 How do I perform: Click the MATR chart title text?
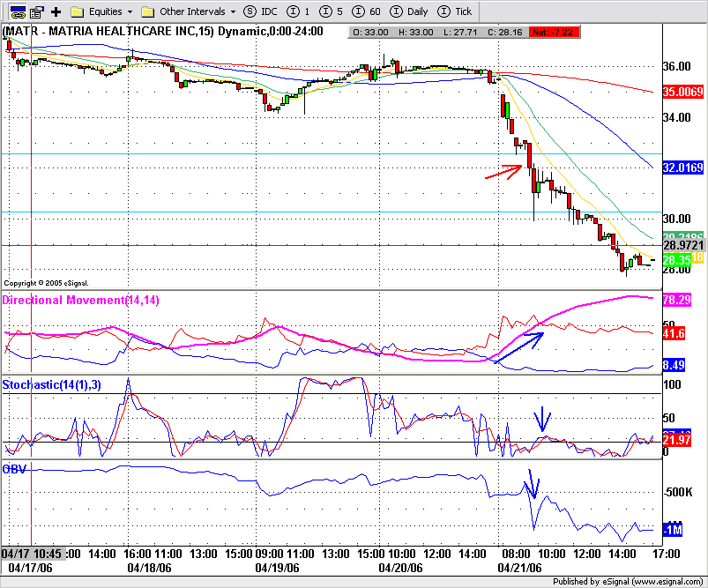pyautogui.click(x=163, y=31)
